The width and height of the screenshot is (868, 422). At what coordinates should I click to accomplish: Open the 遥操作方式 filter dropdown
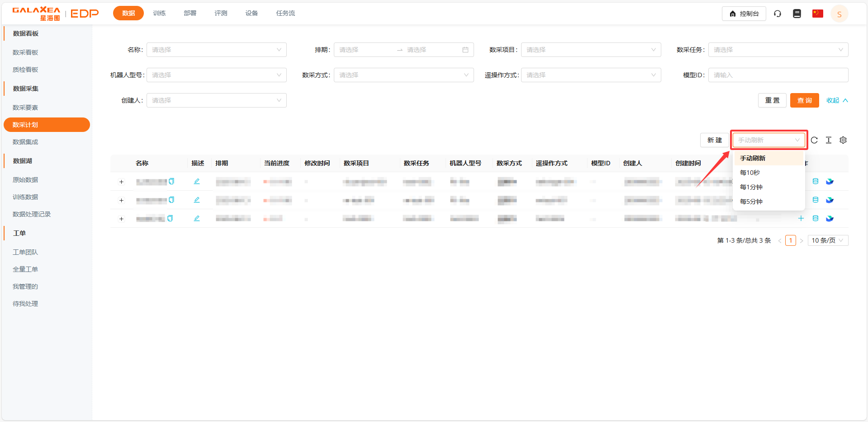(x=591, y=75)
